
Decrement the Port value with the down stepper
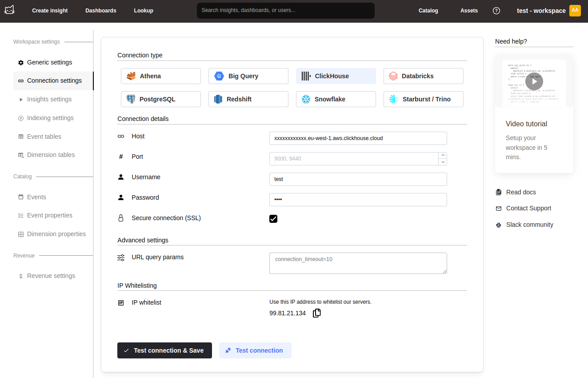point(443,161)
